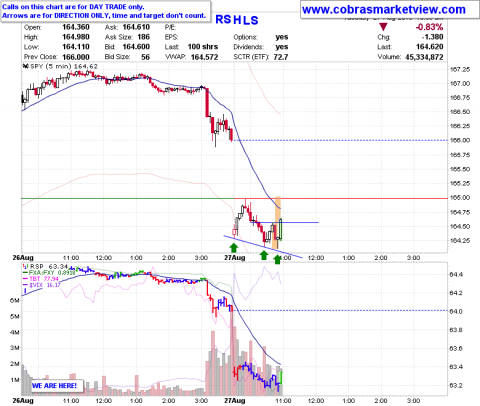Select the -0.83% percent change

(x=429, y=27)
